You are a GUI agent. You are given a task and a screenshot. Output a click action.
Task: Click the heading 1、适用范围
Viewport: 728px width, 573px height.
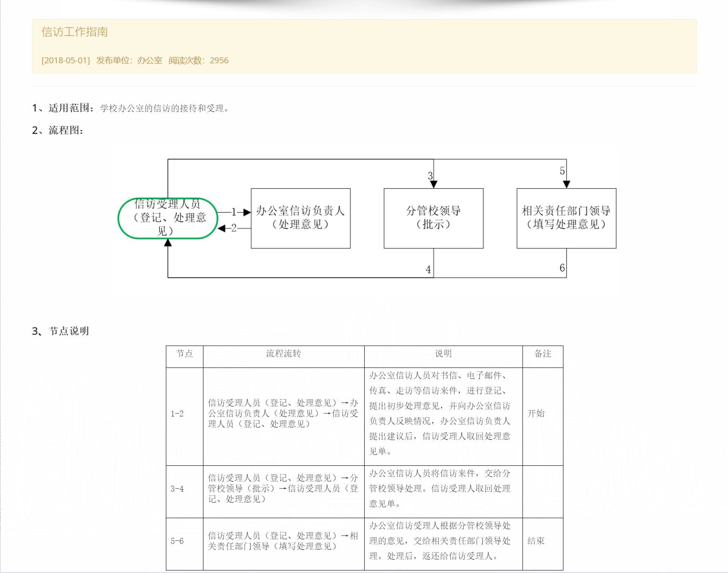(x=62, y=108)
